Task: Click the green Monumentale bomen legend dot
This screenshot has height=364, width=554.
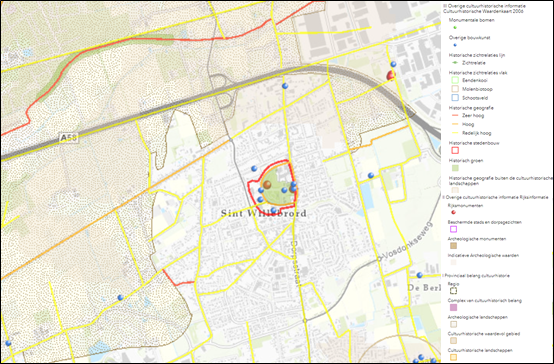Action: (x=455, y=27)
